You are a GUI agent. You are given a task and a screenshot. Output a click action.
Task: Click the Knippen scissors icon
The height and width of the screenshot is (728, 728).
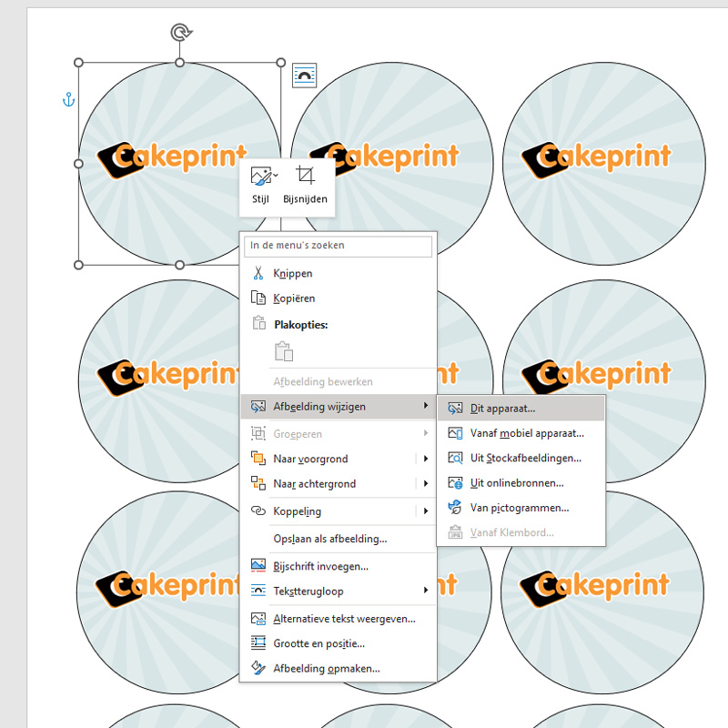(258, 273)
